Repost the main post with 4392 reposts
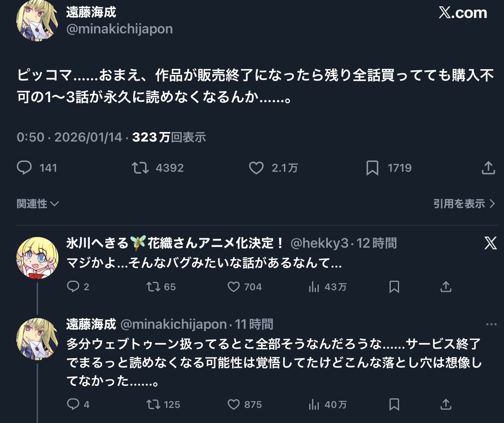The height and width of the screenshot is (423, 504). coord(140,168)
